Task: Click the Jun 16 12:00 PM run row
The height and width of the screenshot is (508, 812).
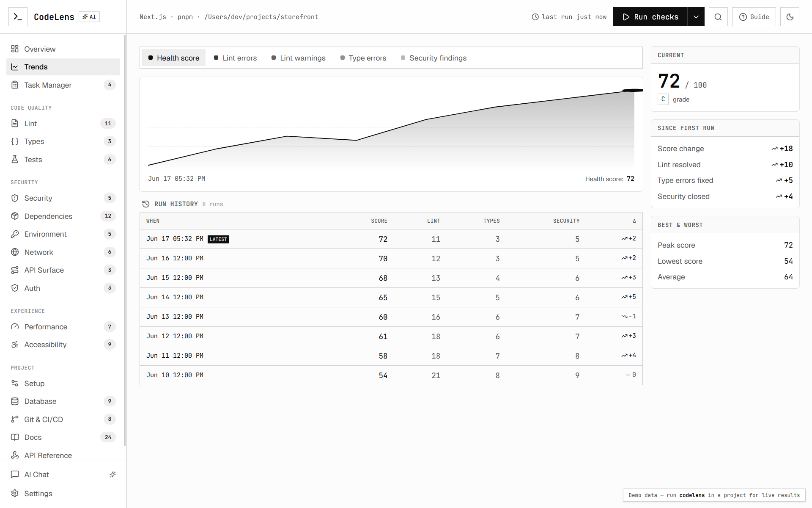Action: tap(391, 259)
